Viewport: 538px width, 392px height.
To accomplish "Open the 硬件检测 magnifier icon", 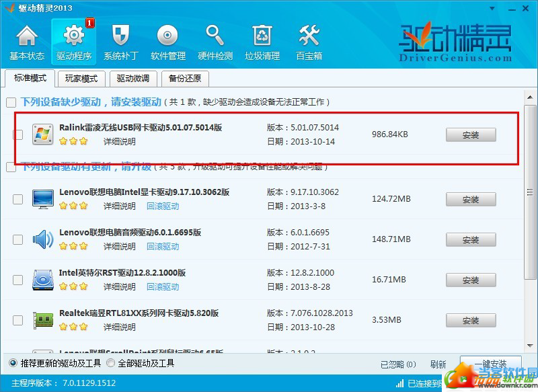I will (x=215, y=36).
